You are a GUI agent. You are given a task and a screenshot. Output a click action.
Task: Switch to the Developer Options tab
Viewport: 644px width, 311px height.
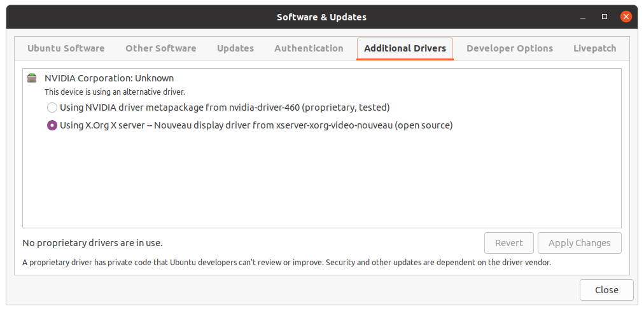click(510, 48)
